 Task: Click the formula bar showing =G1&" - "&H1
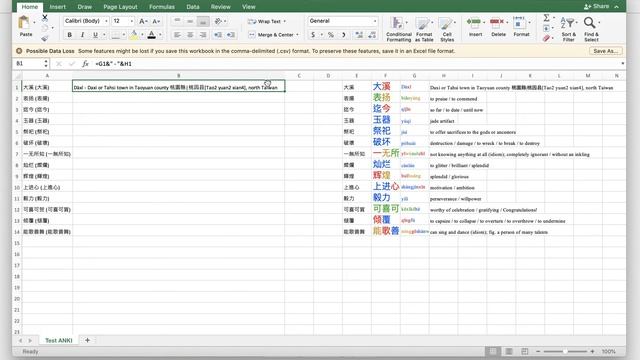click(x=355, y=64)
